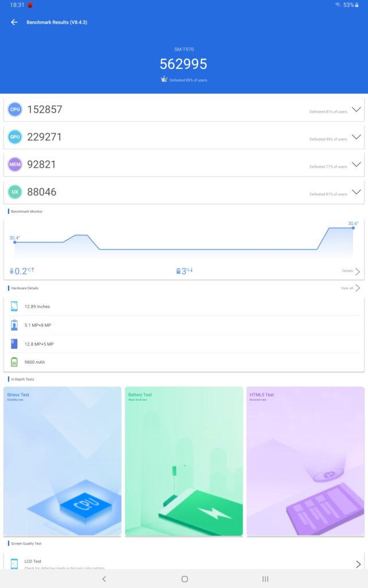Open the LCD Test row

pos(184,563)
